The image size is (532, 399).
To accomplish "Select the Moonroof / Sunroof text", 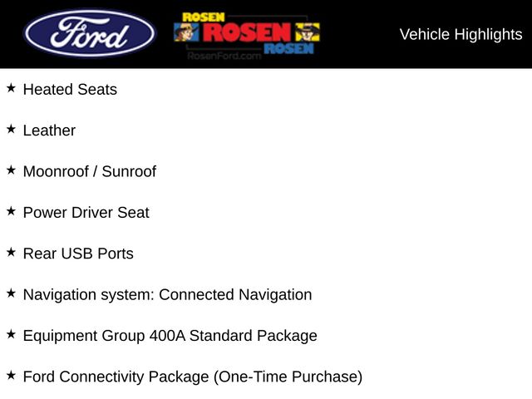I will tap(89, 171).
